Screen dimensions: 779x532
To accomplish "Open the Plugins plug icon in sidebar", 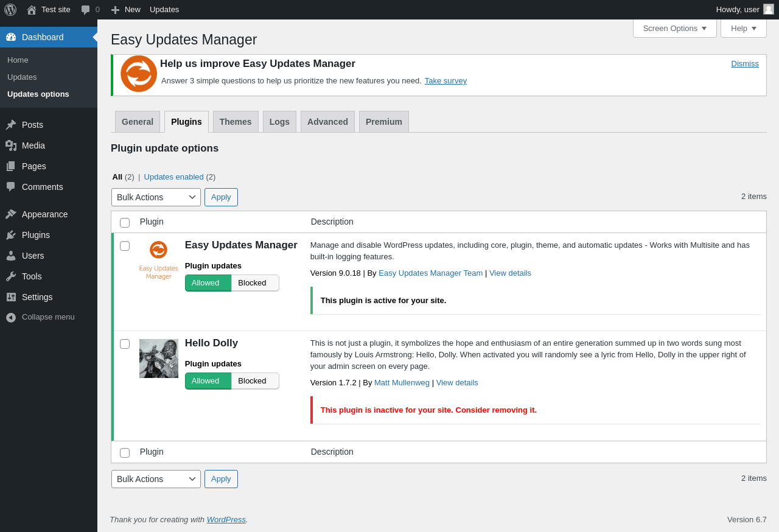I will click(11, 235).
